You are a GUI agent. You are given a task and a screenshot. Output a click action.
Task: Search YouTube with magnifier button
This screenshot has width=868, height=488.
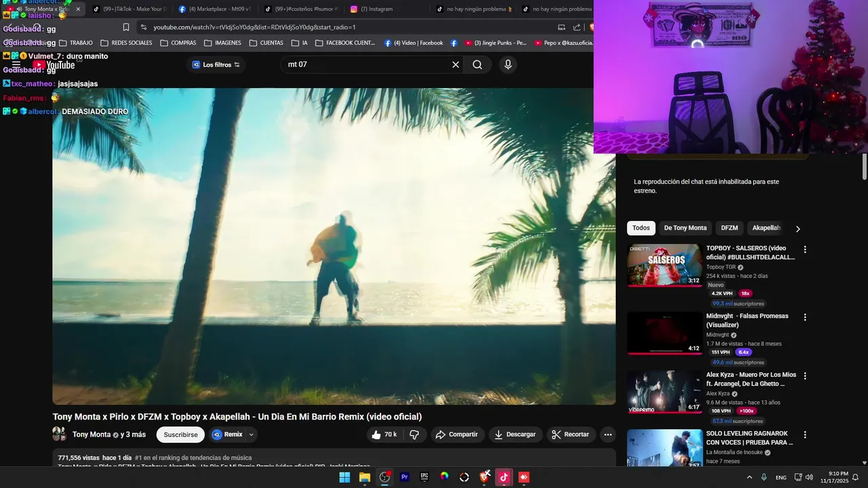[477, 64]
